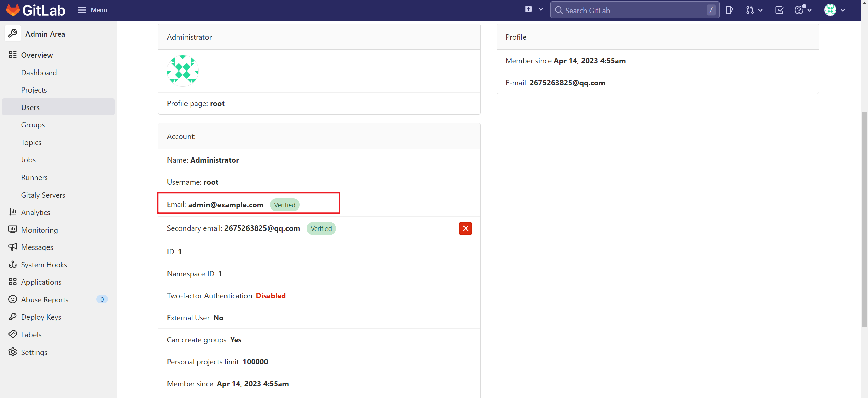Image resolution: width=868 pixels, height=398 pixels.
Task: Expand the help dropdown chevron
Action: [810, 10]
